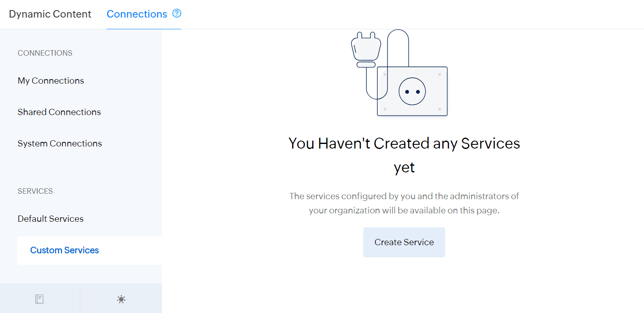Click the services description paragraph text

(x=404, y=203)
